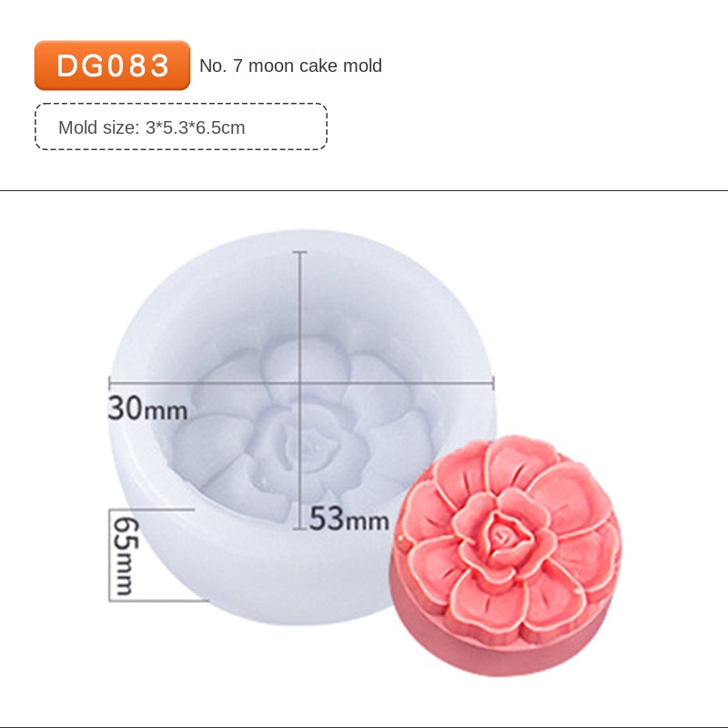Click the 53mm dimension label
Screen dimensions: 728x728
[349, 519]
